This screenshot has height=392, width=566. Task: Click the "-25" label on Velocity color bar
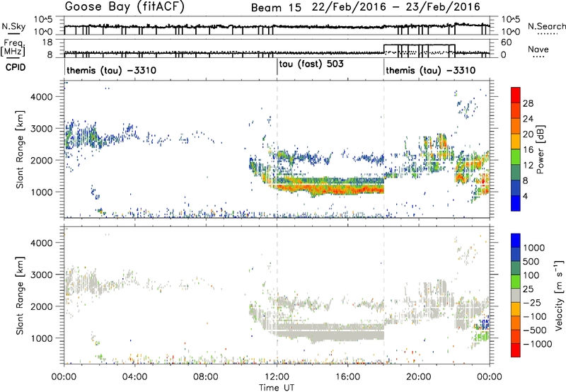pos(532,303)
